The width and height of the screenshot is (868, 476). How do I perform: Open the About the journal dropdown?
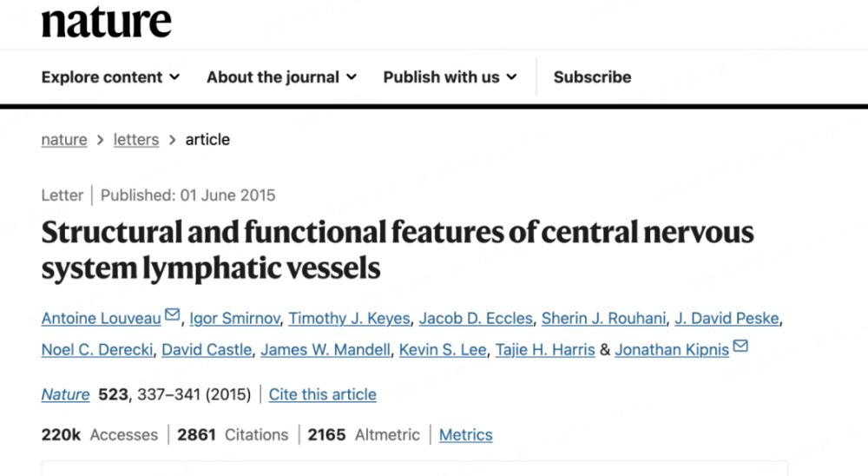tap(281, 77)
